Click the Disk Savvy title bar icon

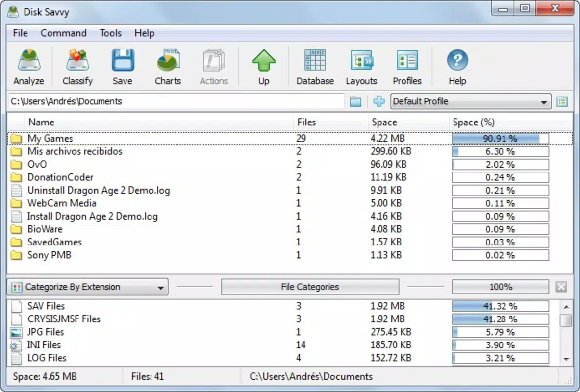pos(13,12)
